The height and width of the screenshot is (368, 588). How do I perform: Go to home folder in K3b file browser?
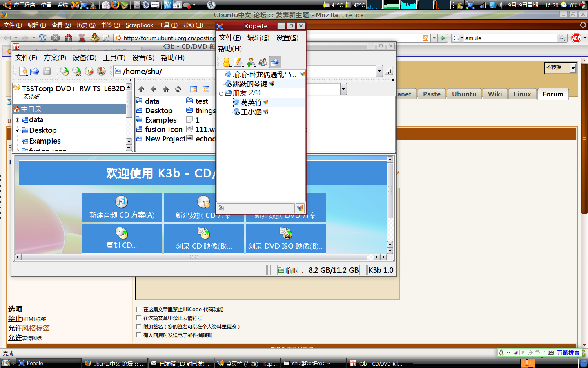tap(166, 89)
